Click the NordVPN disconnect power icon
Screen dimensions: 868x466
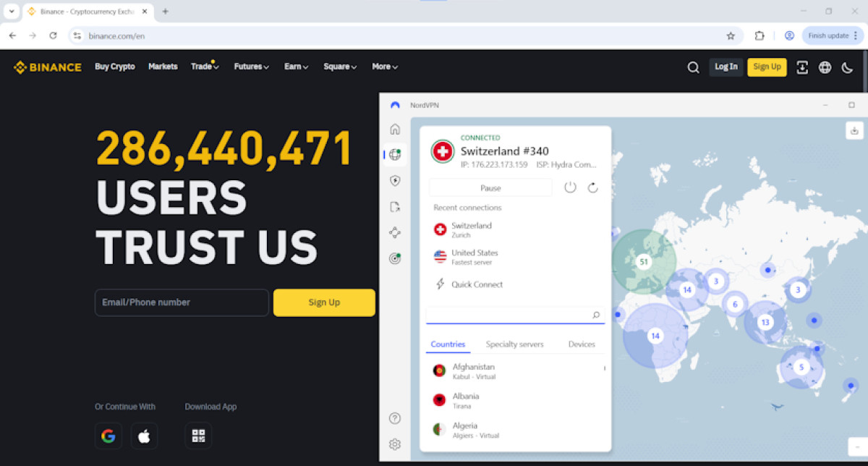pos(570,187)
